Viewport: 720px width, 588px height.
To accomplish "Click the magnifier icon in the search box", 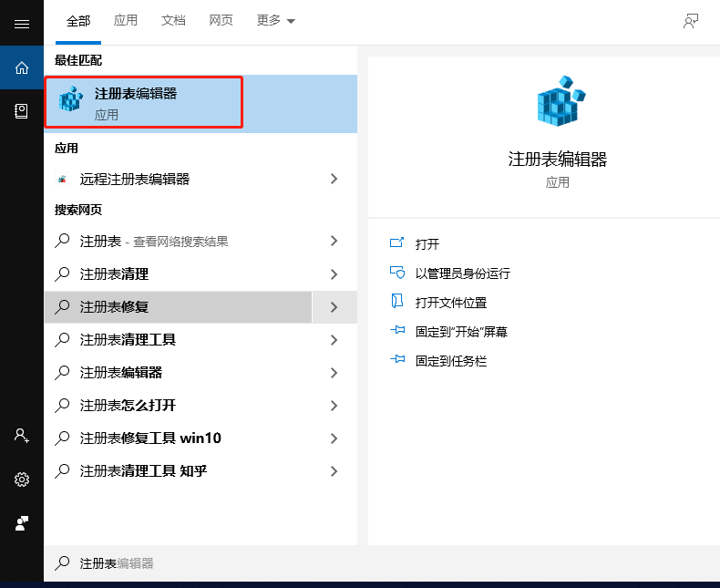I will pyautogui.click(x=62, y=563).
